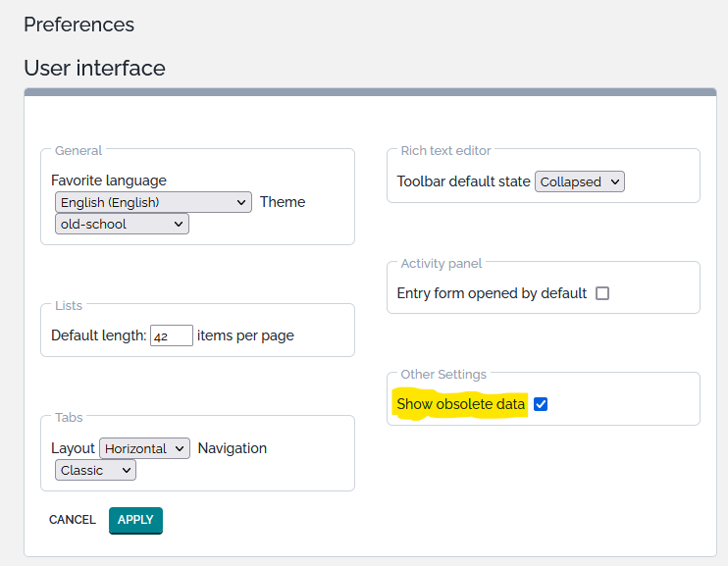Open the Theme dropdown showing old-school
This screenshot has width=728, height=566.
coord(122,224)
